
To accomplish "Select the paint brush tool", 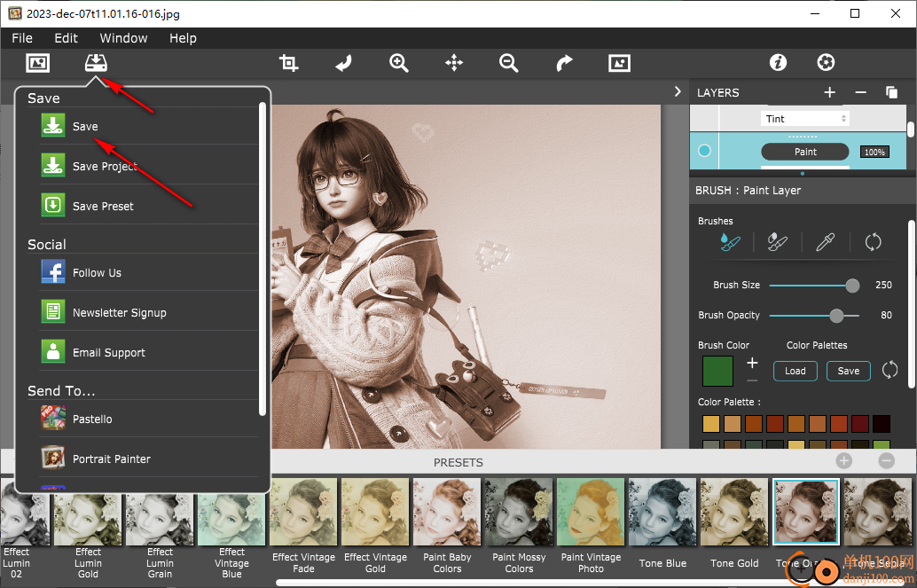I will [x=729, y=241].
